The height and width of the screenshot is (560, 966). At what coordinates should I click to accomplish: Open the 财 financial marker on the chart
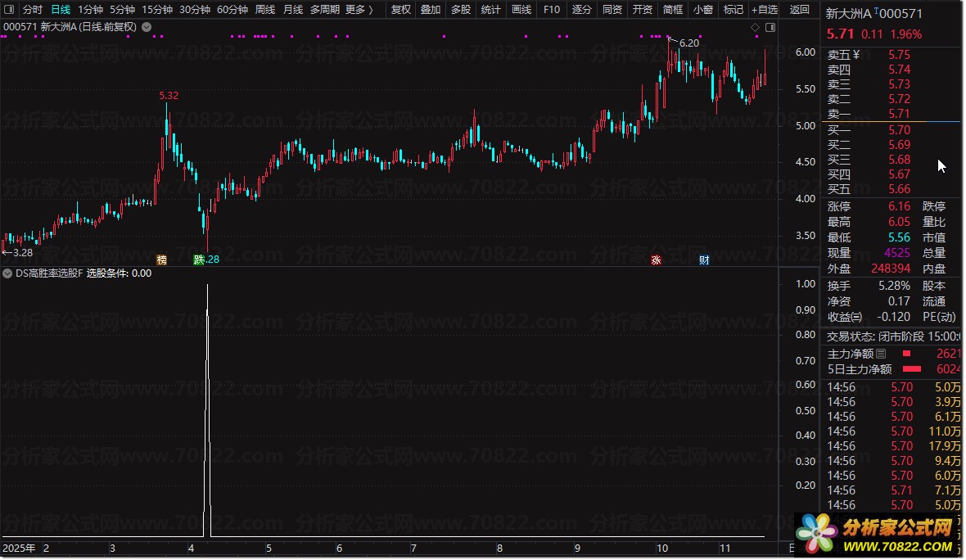coord(704,260)
